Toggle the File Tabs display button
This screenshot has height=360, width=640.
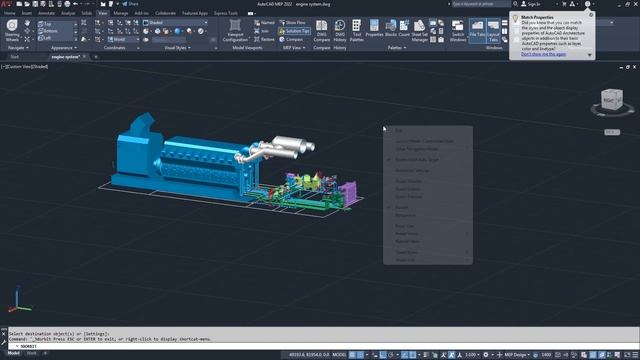tap(477, 31)
